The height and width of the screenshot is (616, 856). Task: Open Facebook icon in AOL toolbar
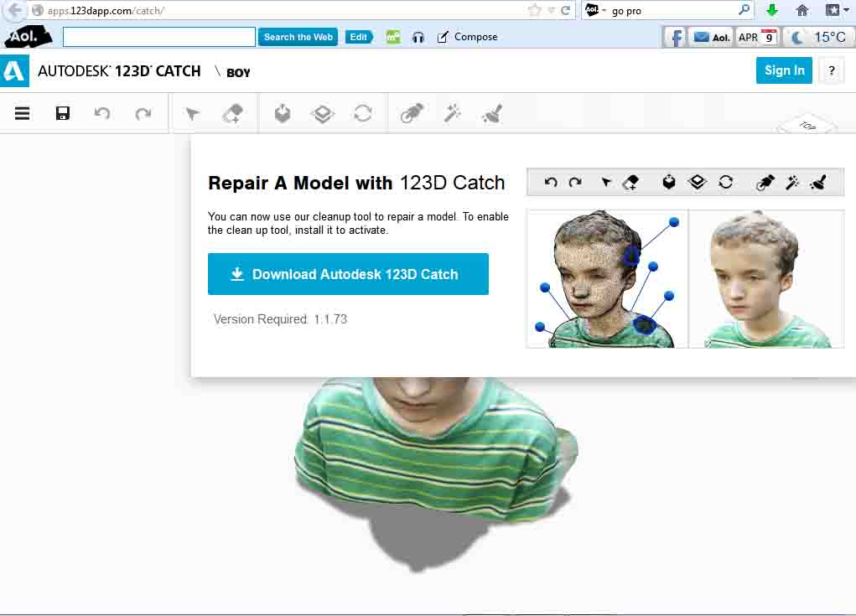(x=676, y=37)
